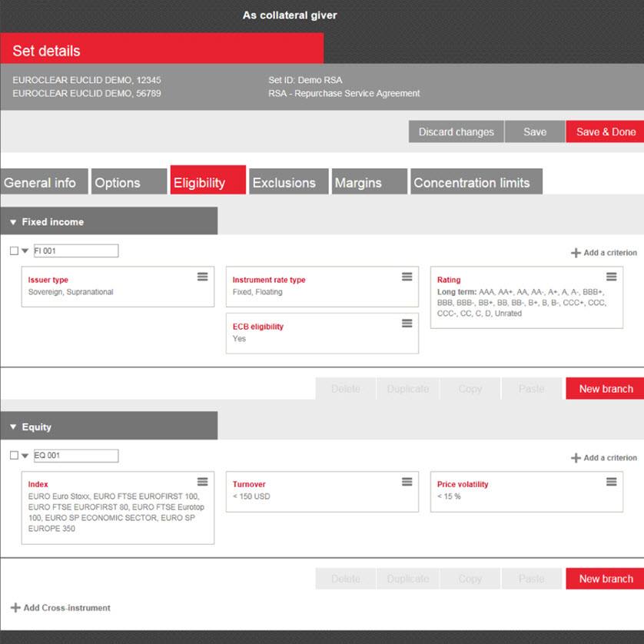Add a criterion to the FI 001 branch

[x=604, y=253]
